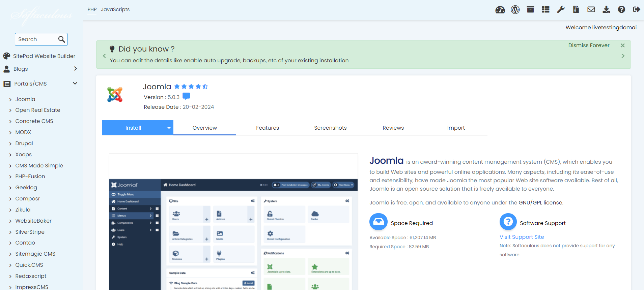Open the wrench settings icon
The height and width of the screenshot is (290, 644).
coord(561,9)
